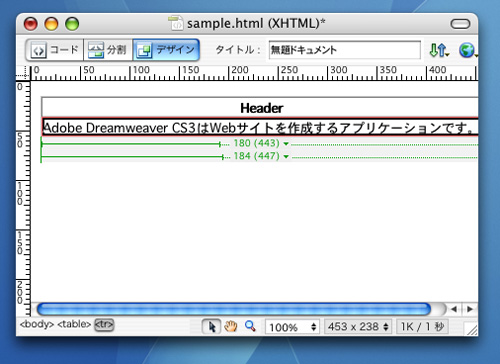Open the 100% zoom level dropdown
Screen dimensions: 500x364
[292, 327]
